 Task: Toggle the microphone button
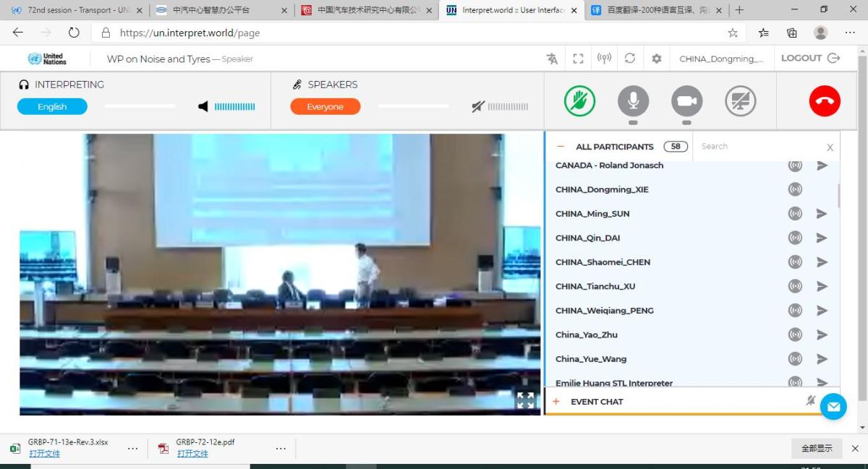pyautogui.click(x=633, y=101)
